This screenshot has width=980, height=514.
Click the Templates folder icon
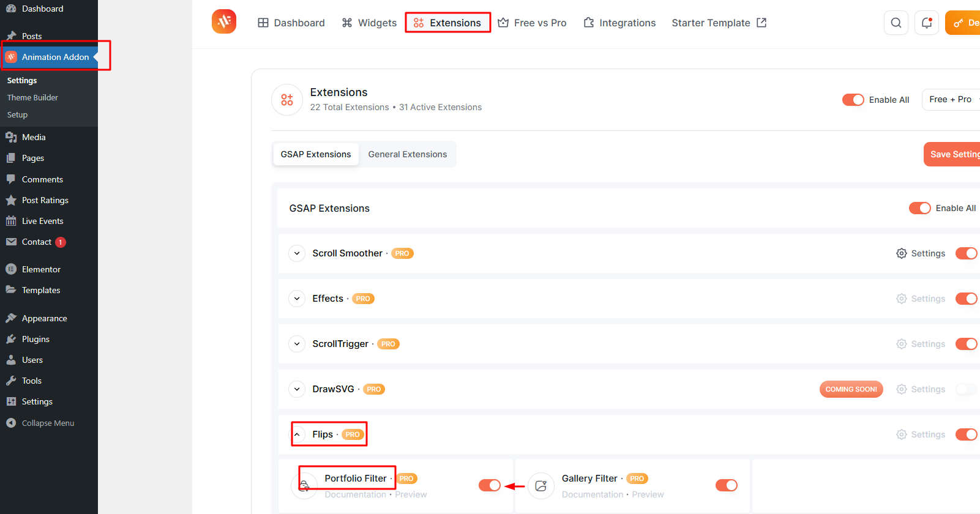(x=11, y=290)
